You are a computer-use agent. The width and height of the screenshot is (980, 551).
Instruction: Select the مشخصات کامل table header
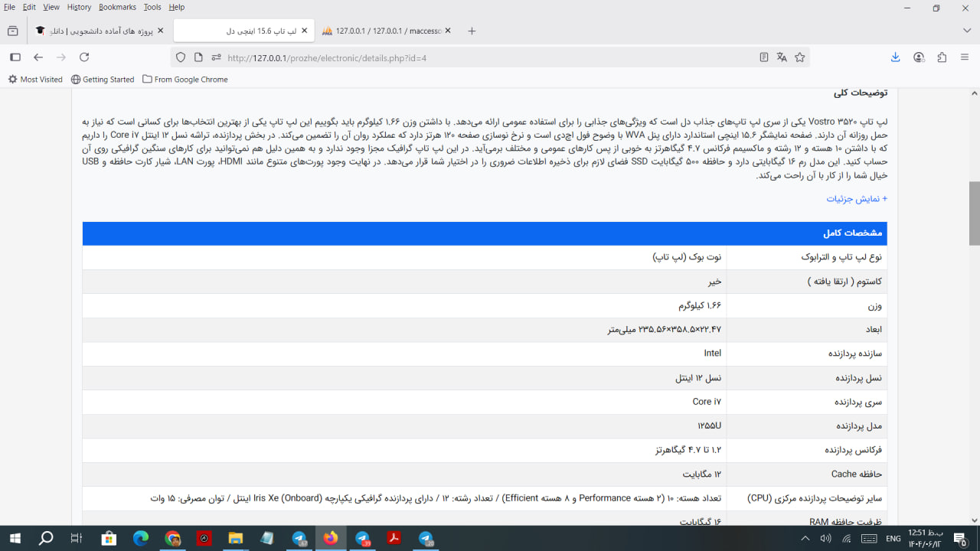point(485,233)
